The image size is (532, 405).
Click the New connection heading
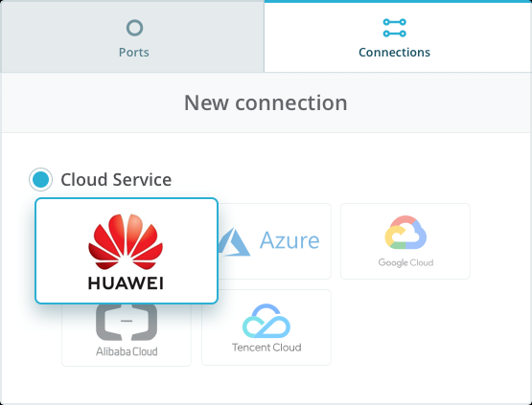[266, 102]
